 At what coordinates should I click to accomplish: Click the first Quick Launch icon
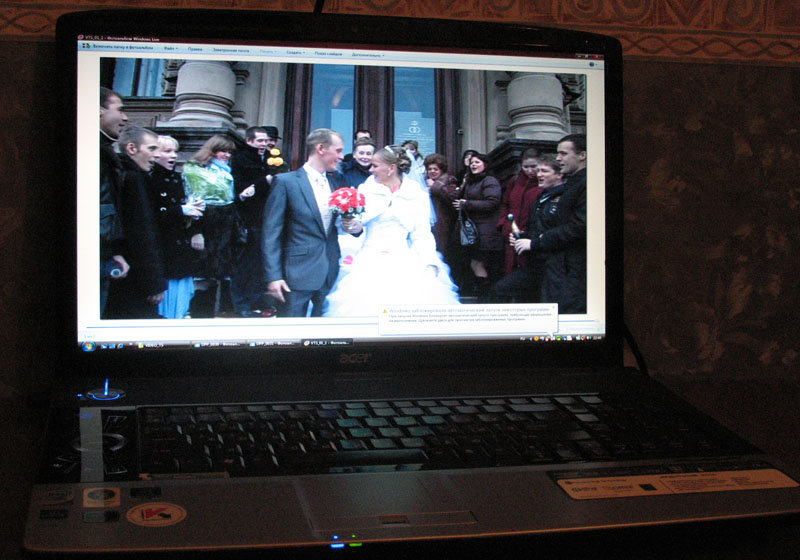[103, 345]
